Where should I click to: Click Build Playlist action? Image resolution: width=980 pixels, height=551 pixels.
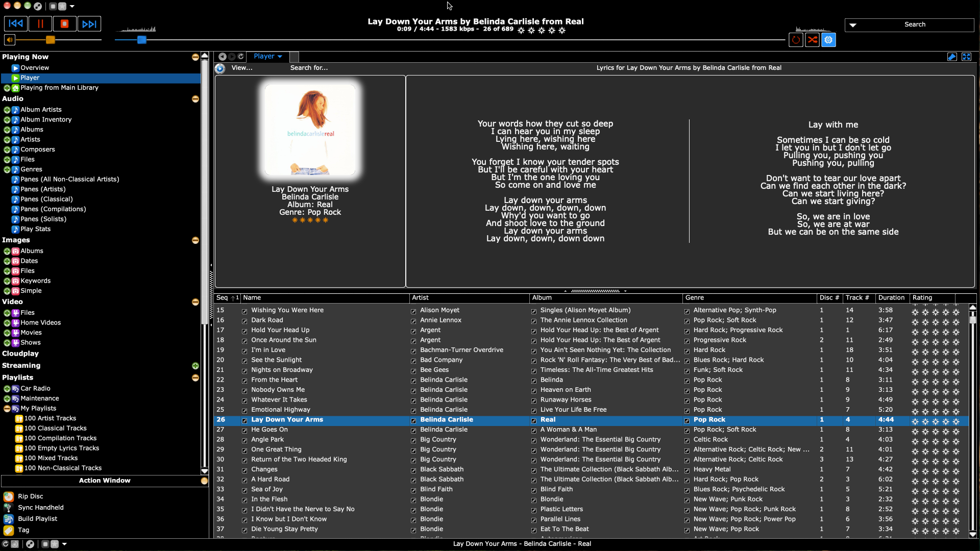(37, 519)
